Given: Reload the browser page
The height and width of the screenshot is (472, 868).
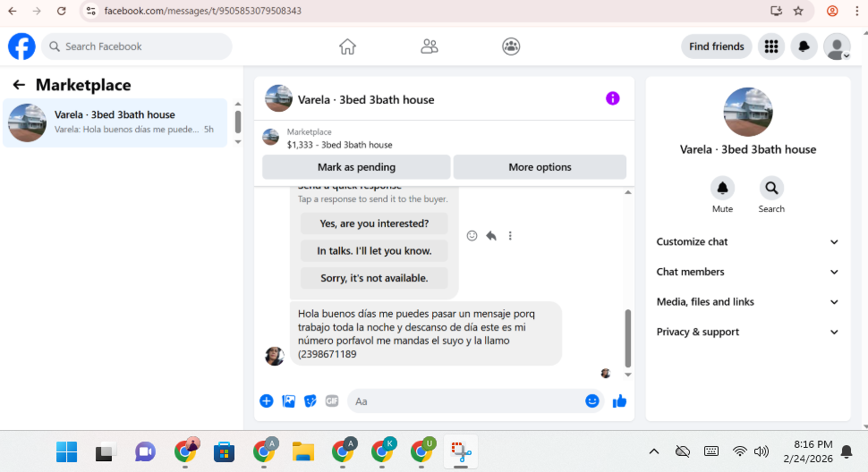Looking at the screenshot, I should tap(62, 11).
